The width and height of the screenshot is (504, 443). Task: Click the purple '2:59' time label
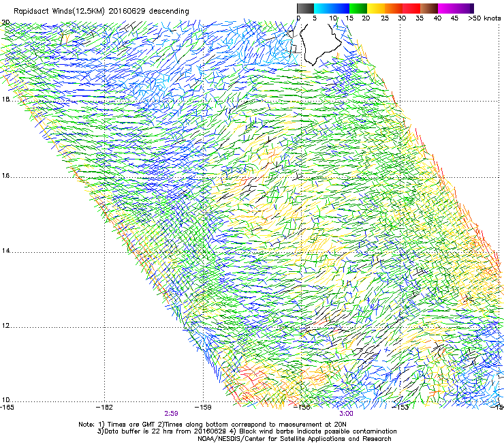[172, 414]
